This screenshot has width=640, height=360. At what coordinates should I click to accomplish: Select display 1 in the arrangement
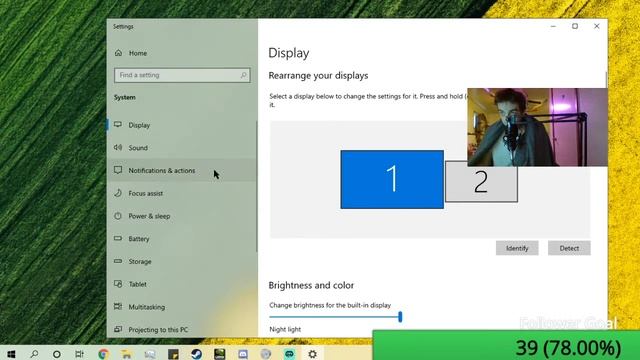click(392, 180)
